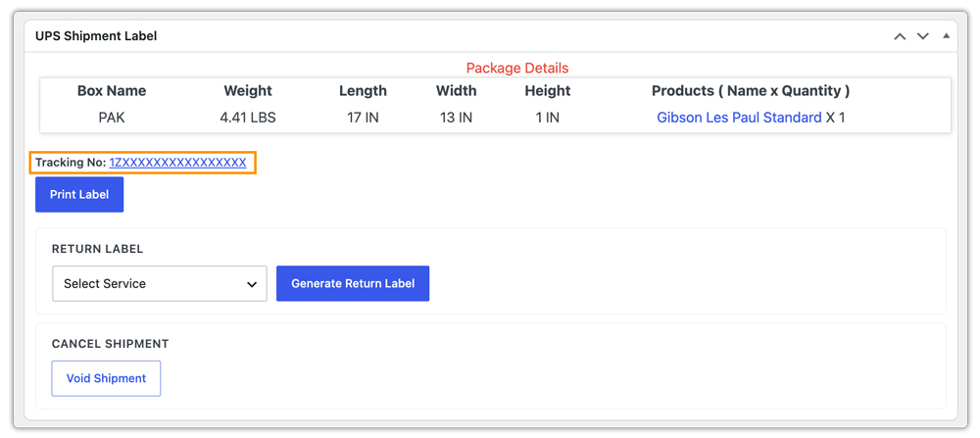
Task: Click the Package Details heading
Action: click(x=517, y=68)
